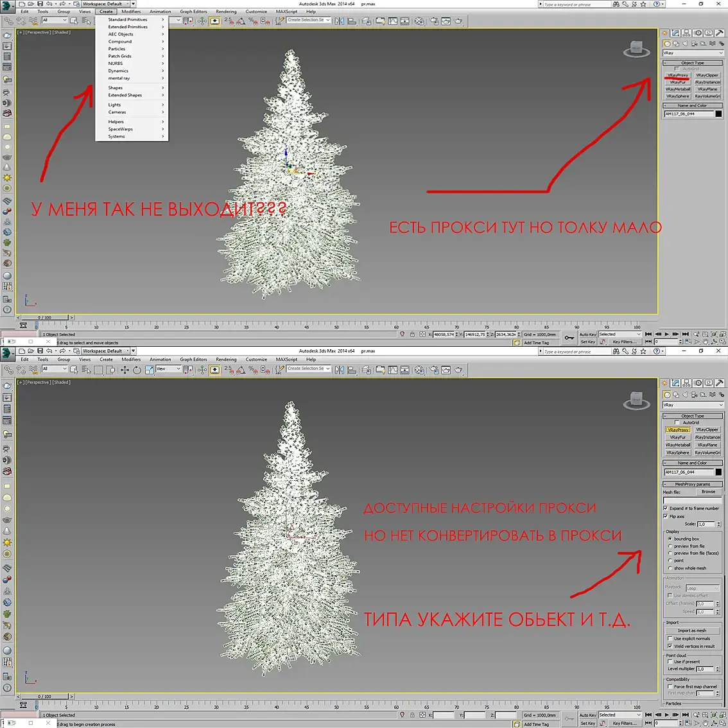Screen dimensions: 728x728
Task: Click VRayPlane button in lower panel
Action: click(707, 445)
